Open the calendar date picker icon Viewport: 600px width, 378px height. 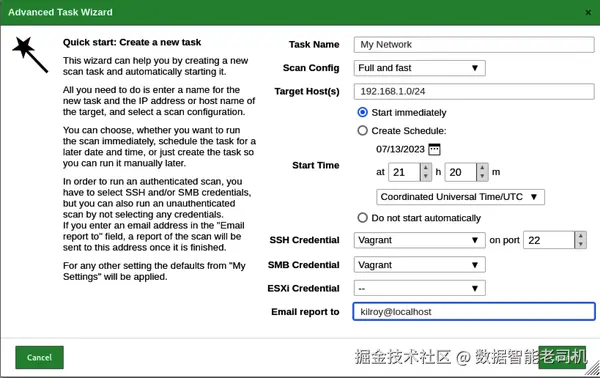coord(434,149)
